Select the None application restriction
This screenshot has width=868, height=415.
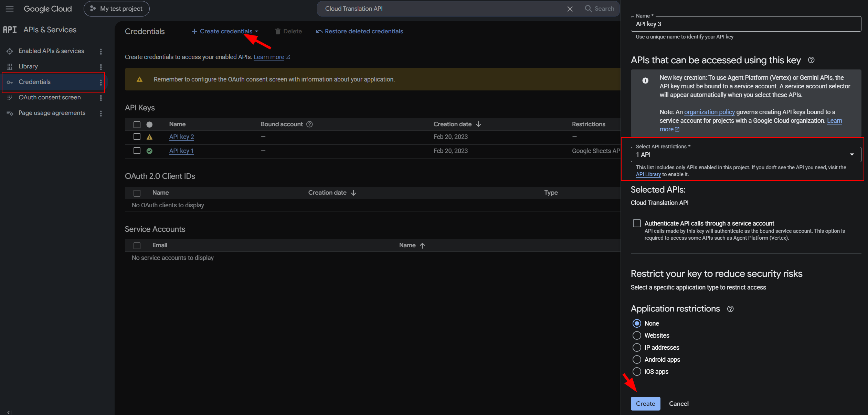pos(637,324)
